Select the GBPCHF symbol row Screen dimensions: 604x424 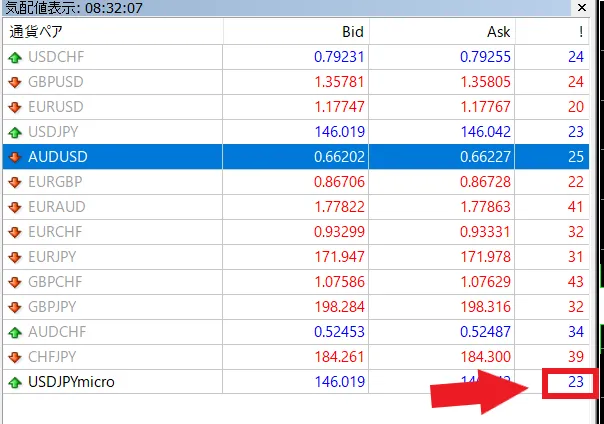pyautogui.click(x=62, y=282)
